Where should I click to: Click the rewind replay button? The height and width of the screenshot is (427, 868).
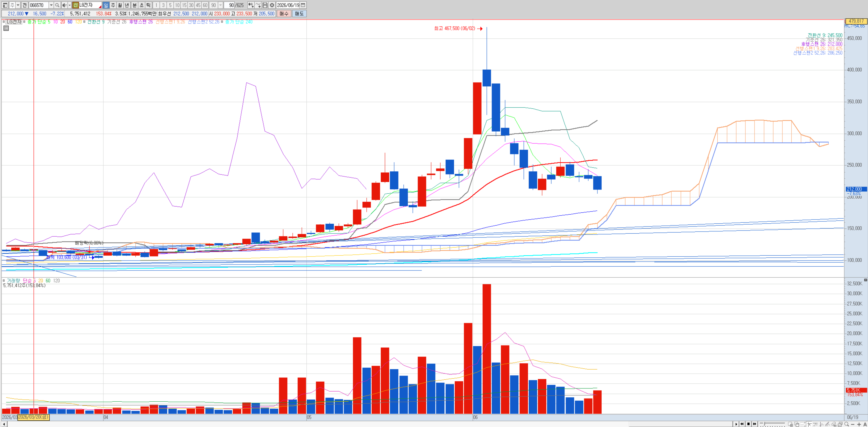click(x=742, y=424)
